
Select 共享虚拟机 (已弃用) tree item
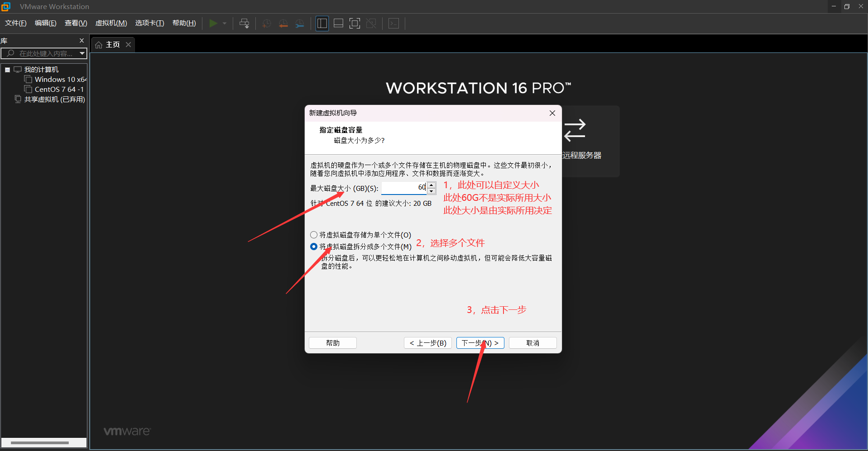(x=55, y=100)
